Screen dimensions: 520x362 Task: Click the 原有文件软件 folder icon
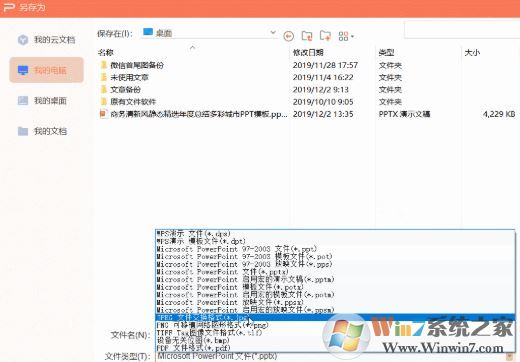point(104,101)
